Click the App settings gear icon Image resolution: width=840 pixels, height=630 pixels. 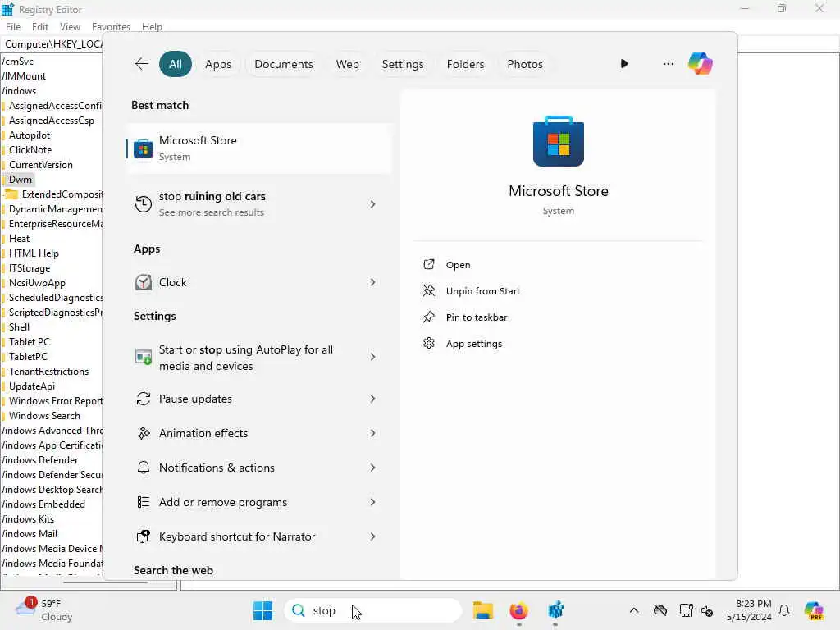(428, 343)
